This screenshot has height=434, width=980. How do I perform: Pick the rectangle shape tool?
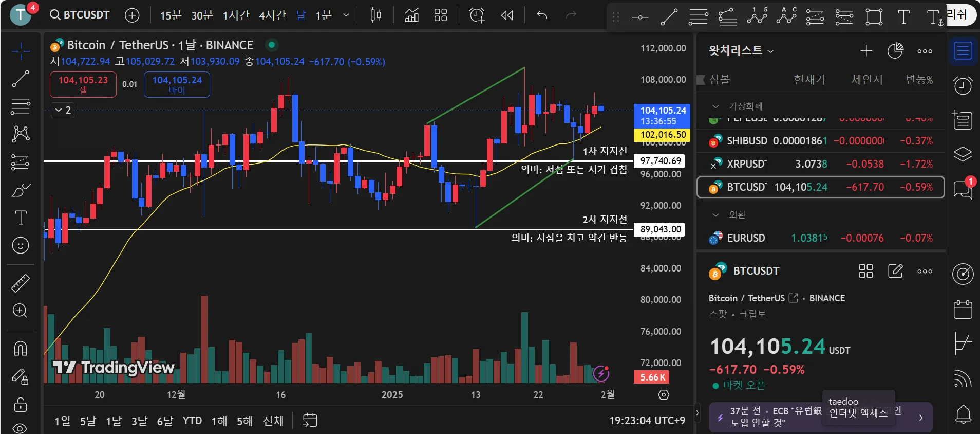tap(874, 17)
